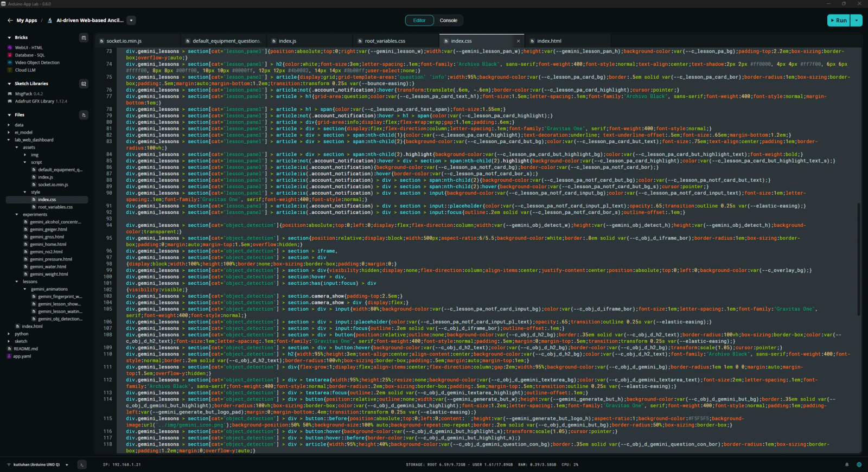
Task: Click the IP address 192.168.1.21
Action: (122, 464)
